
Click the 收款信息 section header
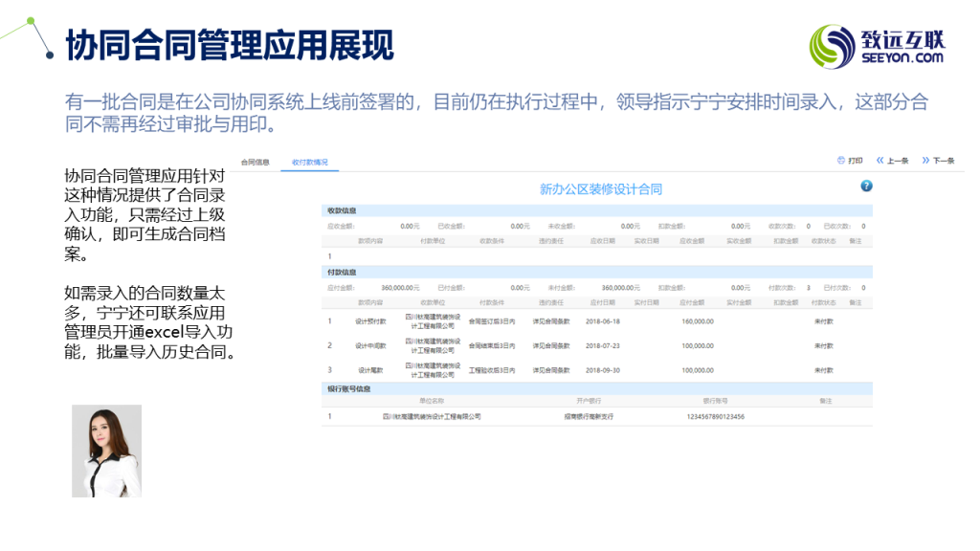pos(343,209)
